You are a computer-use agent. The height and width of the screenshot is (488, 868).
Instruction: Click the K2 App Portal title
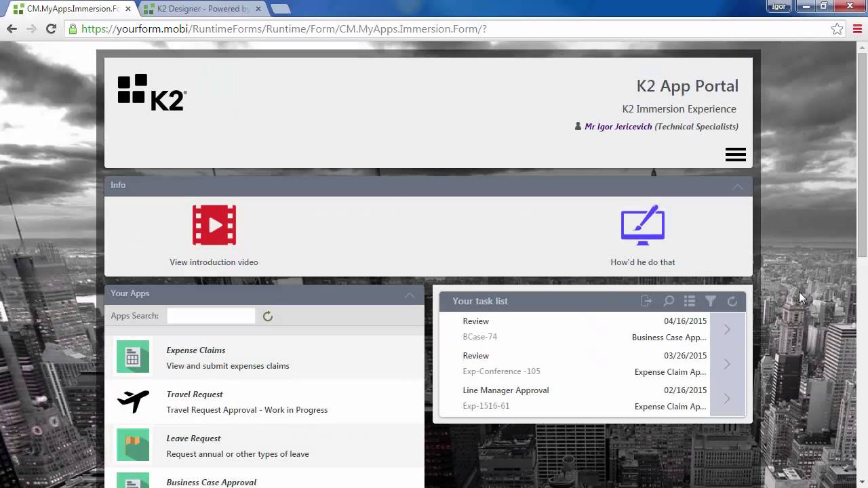pyautogui.click(x=688, y=86)
